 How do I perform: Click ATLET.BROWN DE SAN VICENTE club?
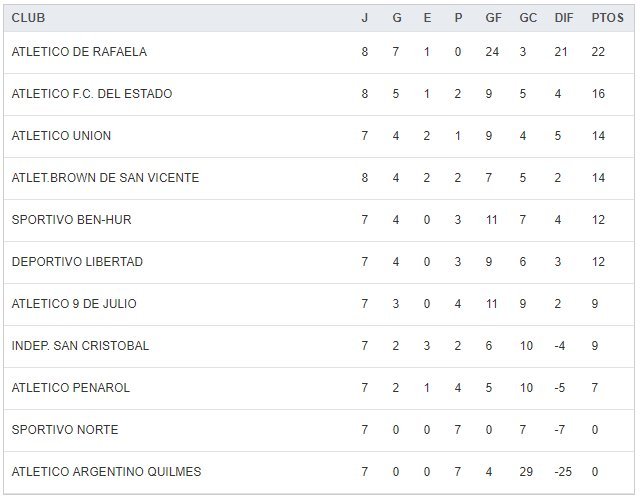[105, 178]
